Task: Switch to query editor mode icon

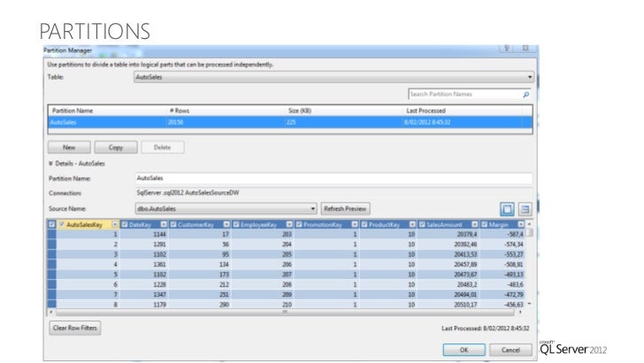Action: (525, 208)
